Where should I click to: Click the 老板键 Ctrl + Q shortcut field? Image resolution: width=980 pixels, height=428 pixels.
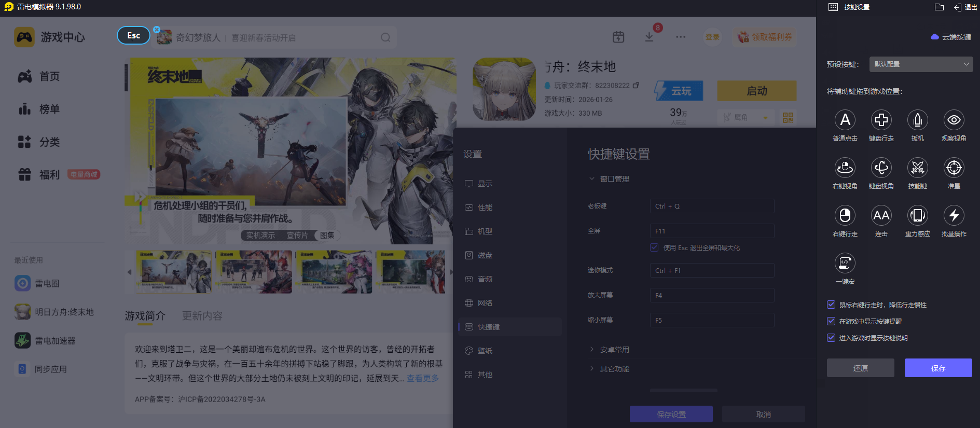[712, 206]
